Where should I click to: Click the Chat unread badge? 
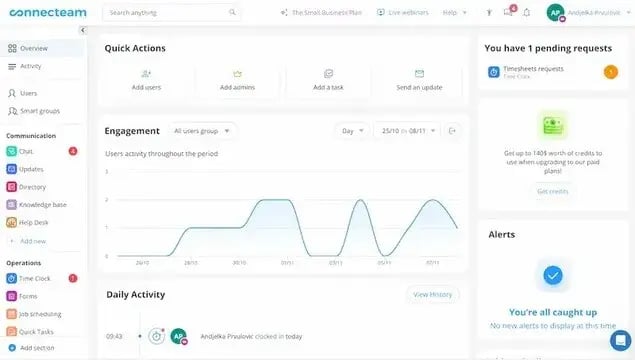[73, 151]
